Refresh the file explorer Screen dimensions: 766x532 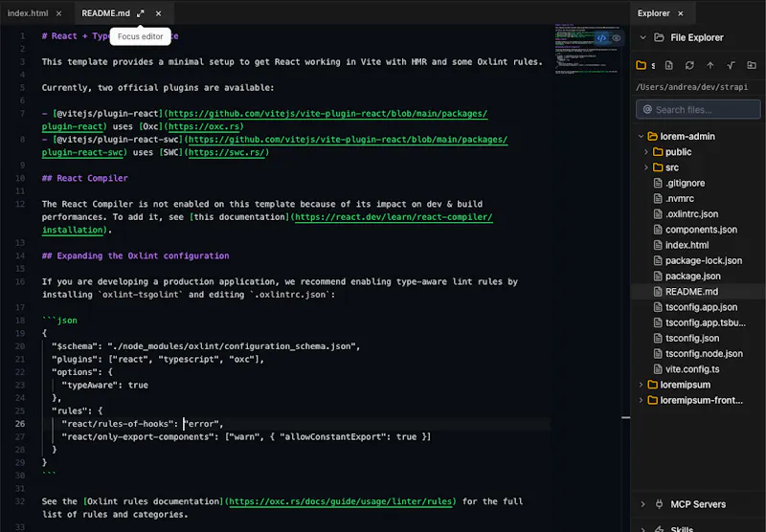pos(689,65)
